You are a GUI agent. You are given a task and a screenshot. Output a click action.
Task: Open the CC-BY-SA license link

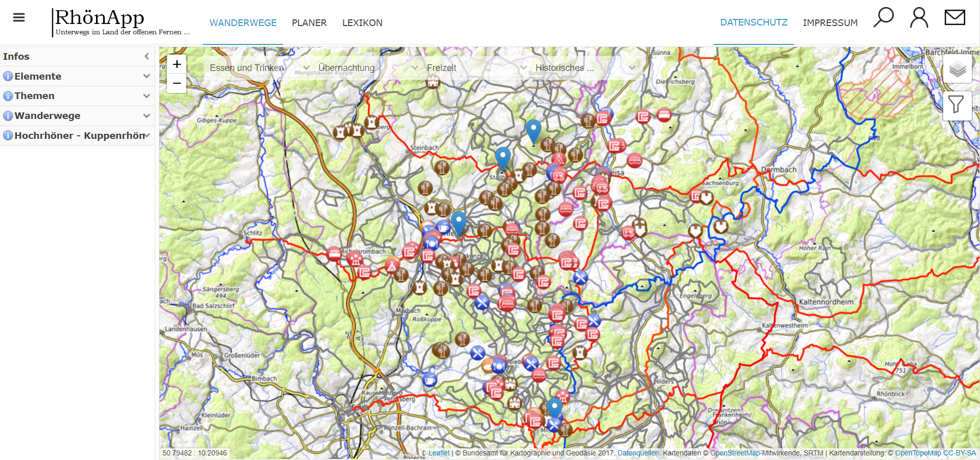960,453
